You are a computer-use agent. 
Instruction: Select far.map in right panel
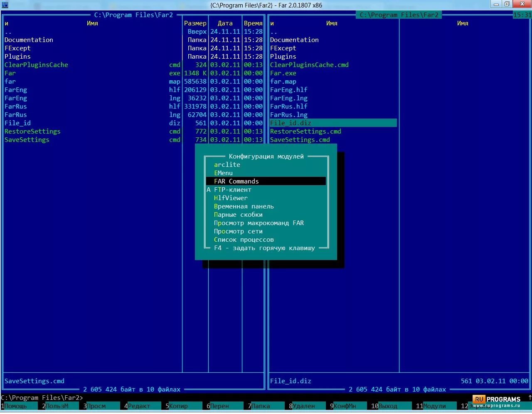[x=283, y=82]
